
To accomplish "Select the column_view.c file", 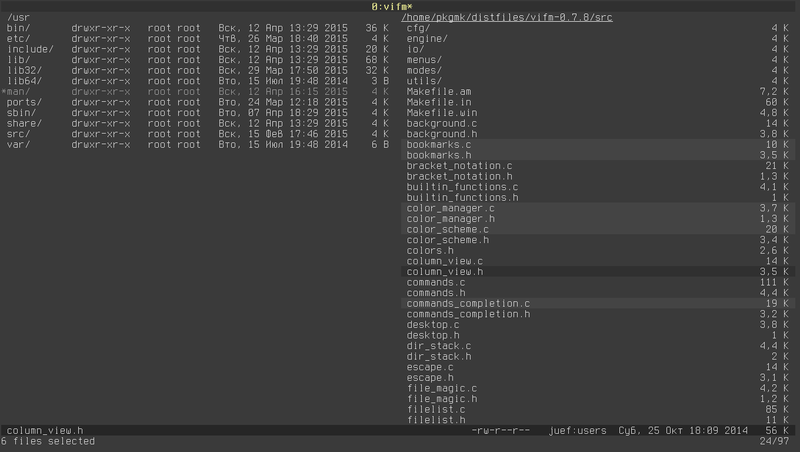I will tap(598, 261).
